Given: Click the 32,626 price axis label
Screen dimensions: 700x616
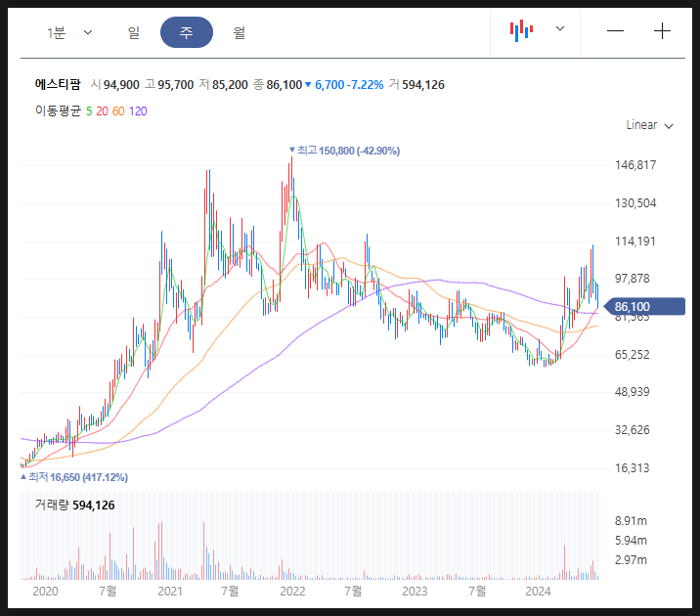Looking at the screenshot, I should [x=633, y=430].
